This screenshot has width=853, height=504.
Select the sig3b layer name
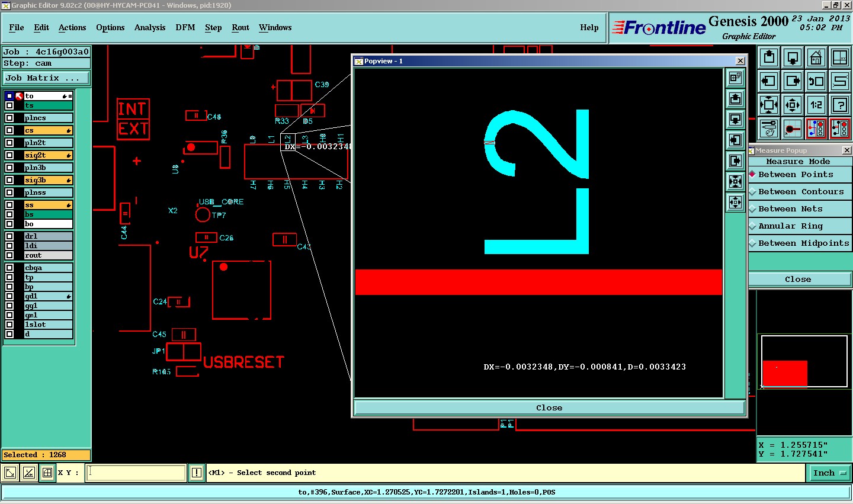(x=48, y=180)
